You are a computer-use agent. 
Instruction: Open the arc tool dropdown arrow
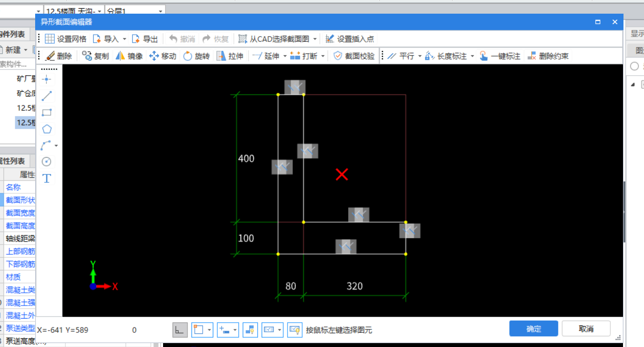tap(56, 145)
